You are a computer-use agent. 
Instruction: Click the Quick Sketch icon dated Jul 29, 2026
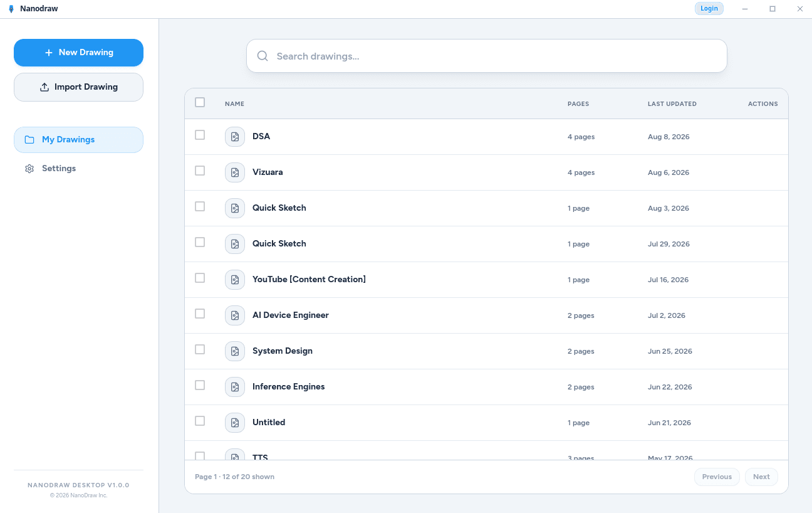click(235, 244)
